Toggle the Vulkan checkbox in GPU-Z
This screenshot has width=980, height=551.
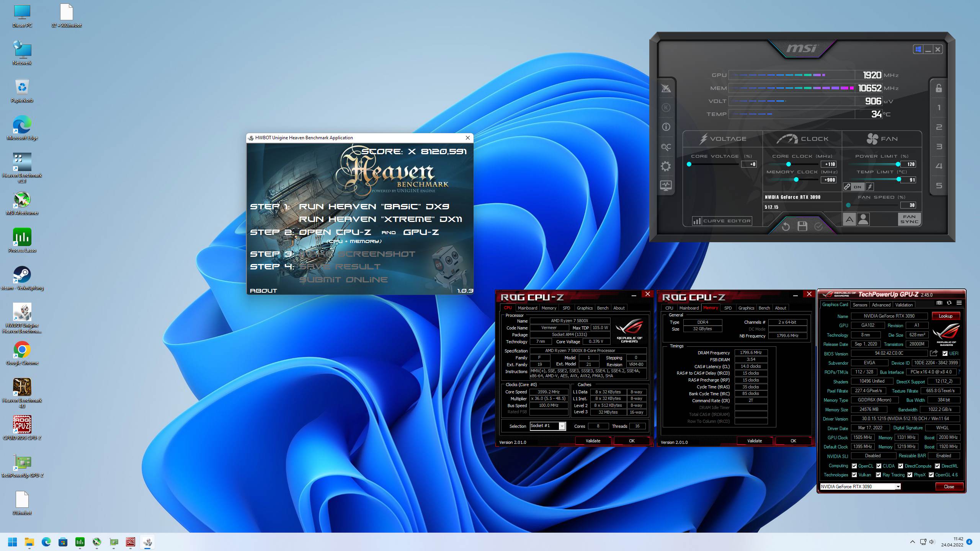pos(854,475)
